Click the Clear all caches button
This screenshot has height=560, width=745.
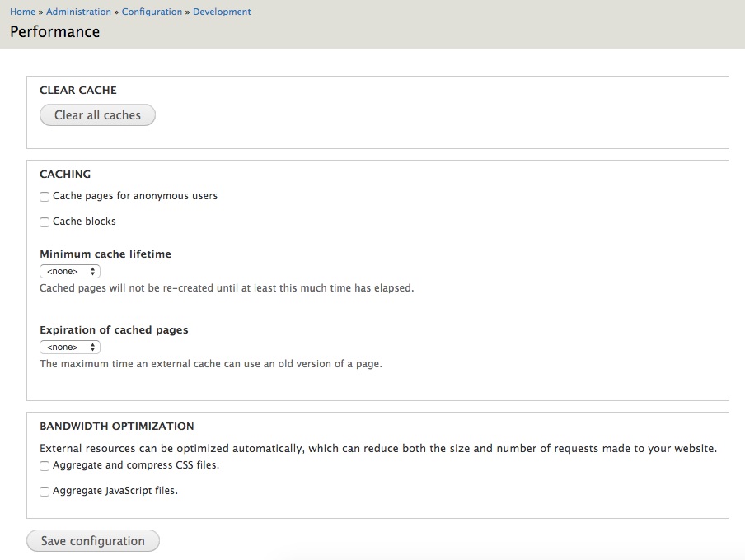click(96, 114)
